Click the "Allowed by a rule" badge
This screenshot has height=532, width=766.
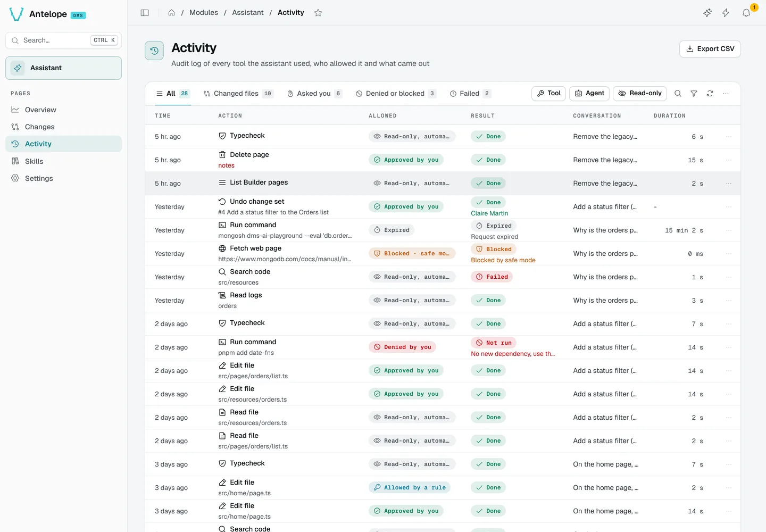(410, 488)
